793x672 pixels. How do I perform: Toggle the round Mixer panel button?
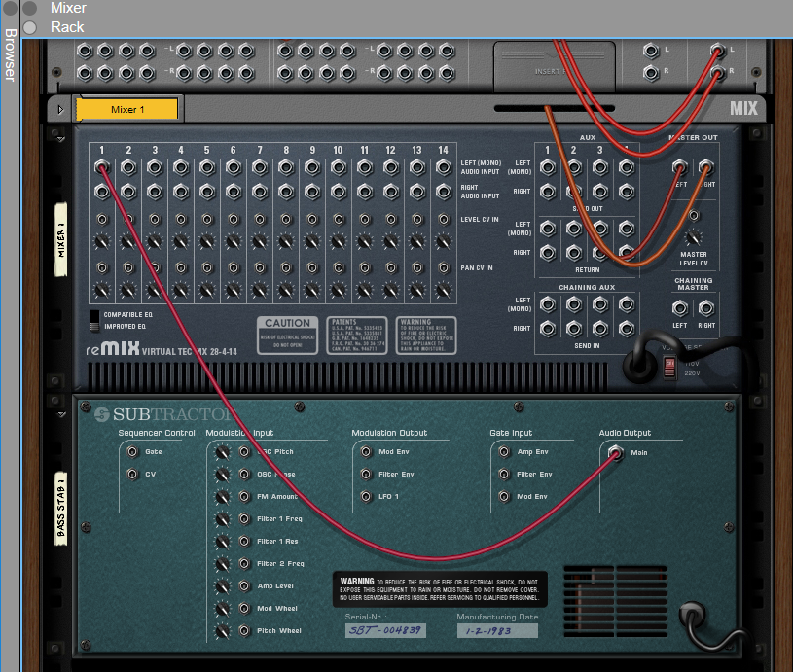point(30,8)
